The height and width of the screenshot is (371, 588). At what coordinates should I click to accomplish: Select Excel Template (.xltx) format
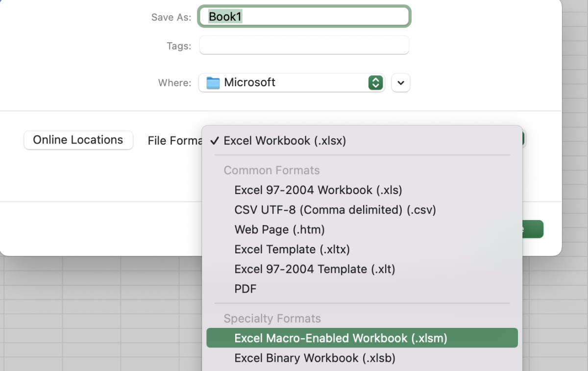[292, 249]
